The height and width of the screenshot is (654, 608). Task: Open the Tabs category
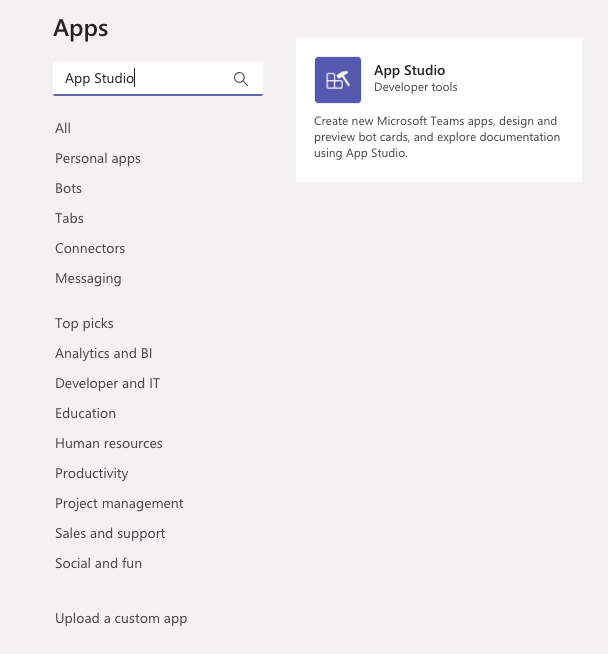[69, 218]
